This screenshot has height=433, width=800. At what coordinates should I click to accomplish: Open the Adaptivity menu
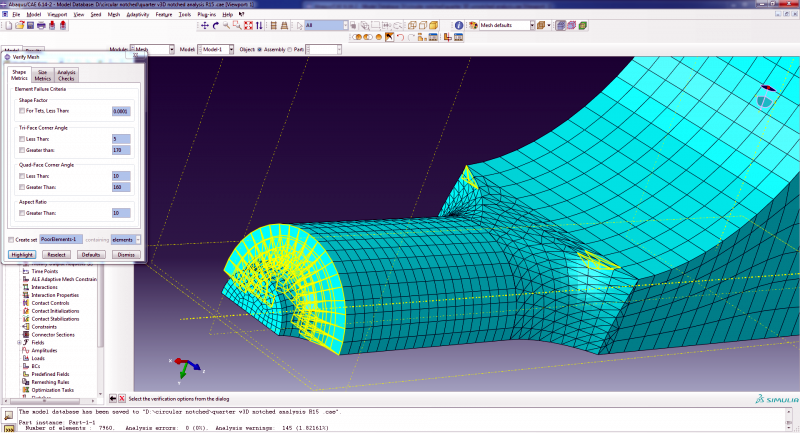coord(138,14)
